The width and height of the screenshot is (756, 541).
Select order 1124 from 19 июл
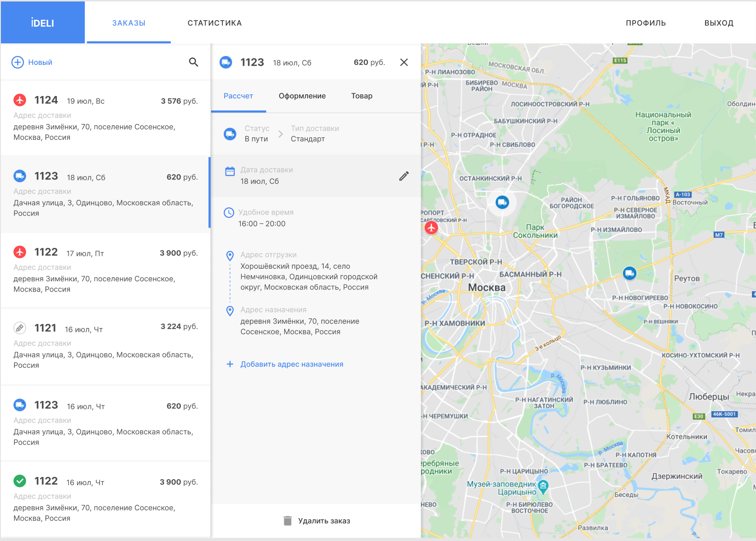tap(106, 118)
